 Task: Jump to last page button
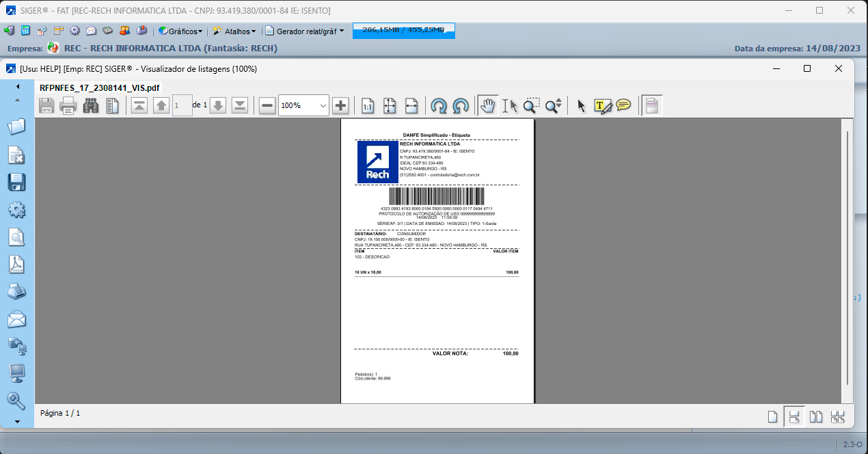point(240,105)
